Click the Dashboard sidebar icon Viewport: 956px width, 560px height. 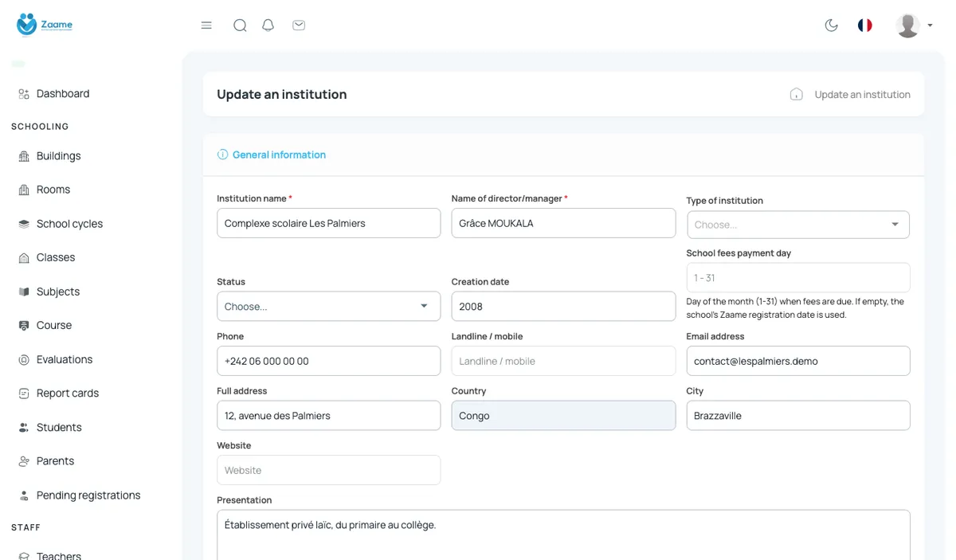[24, 94]
